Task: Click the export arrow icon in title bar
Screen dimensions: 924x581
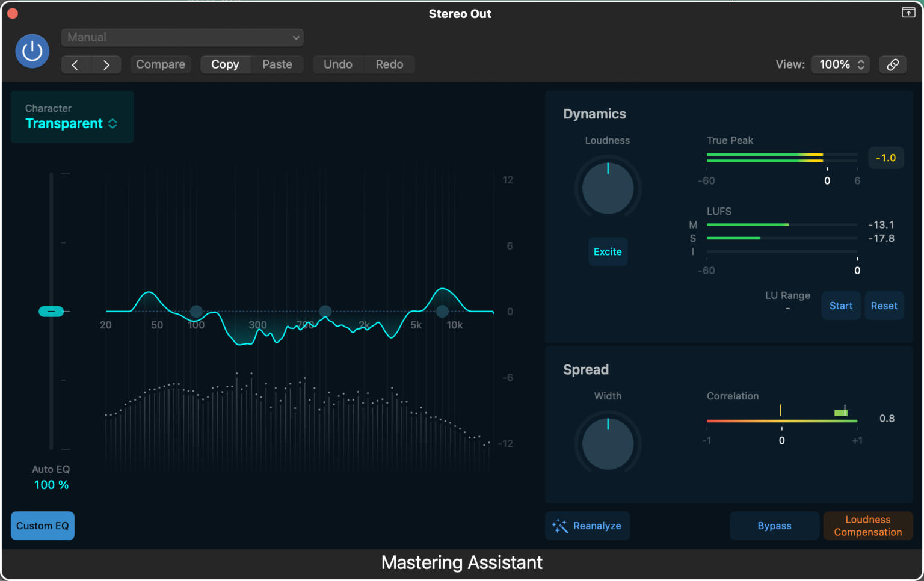Action: tap(908, 12)
